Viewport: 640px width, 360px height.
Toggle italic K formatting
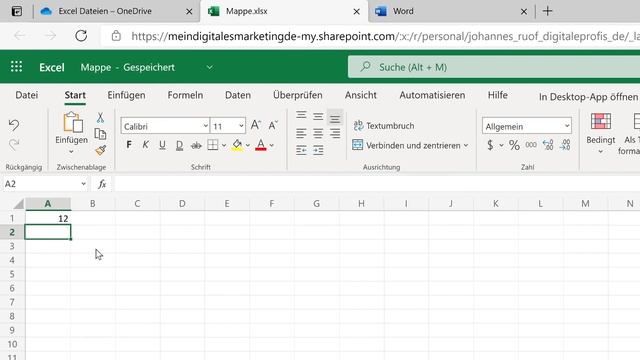pos(145,145)
